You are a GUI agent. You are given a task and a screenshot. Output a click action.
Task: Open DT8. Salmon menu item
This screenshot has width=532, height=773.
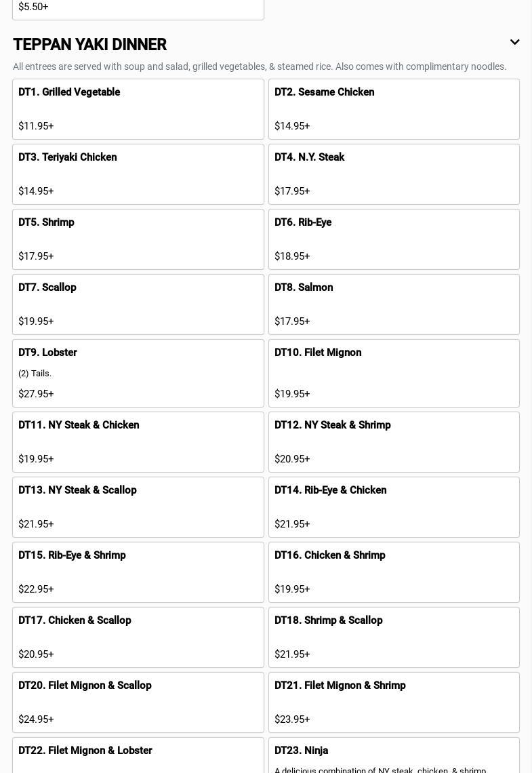pos(394,304)
